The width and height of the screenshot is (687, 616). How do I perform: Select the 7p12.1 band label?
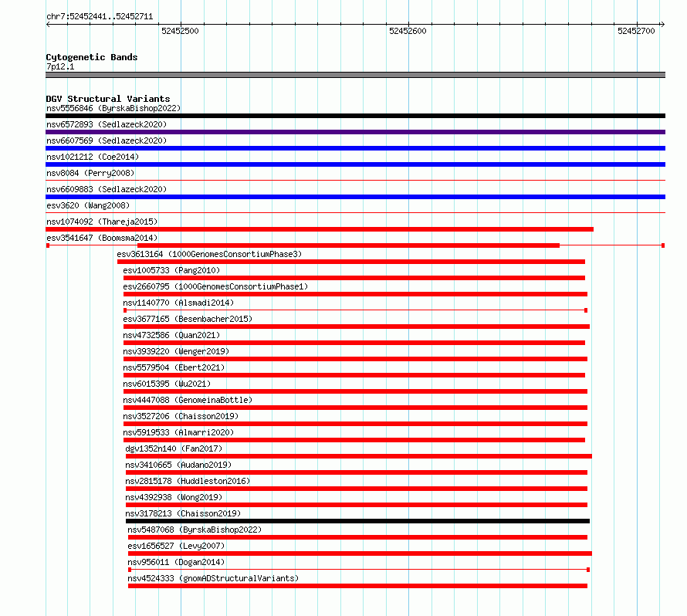tap(60, 66)
